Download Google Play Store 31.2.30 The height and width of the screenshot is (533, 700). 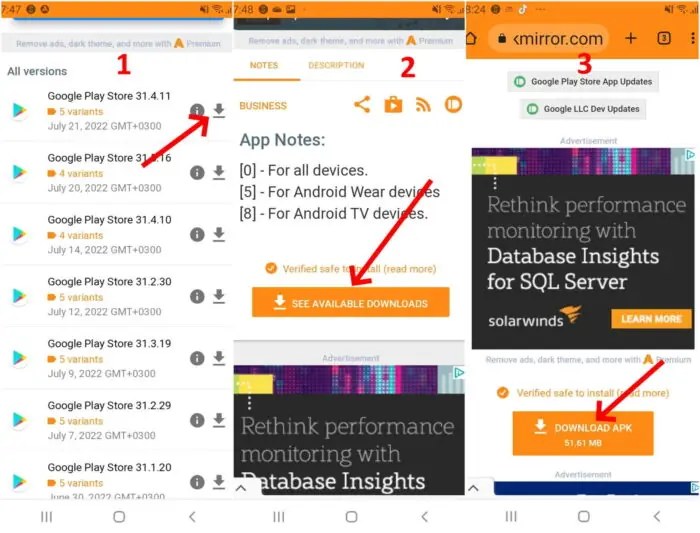pyautogui.click(x=219, y=296)
